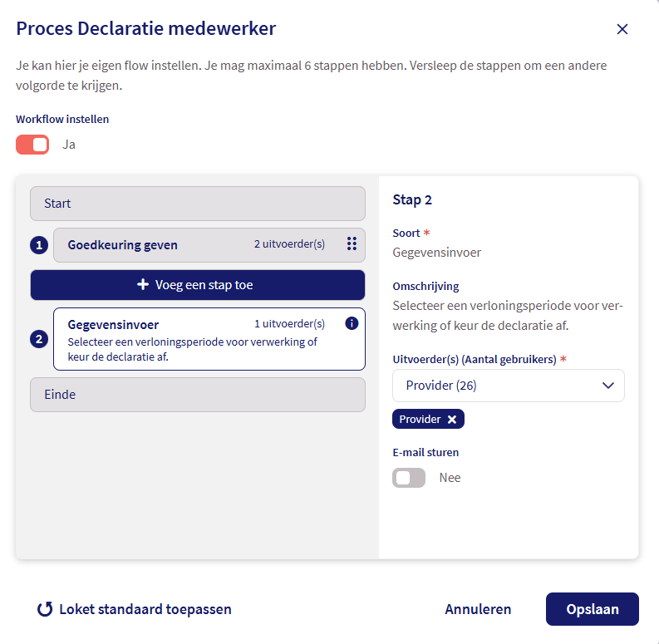The width and height of the screenshot is (659, 644).
Task: Apply Loket standaard toepassen
Action: [145, 609]
